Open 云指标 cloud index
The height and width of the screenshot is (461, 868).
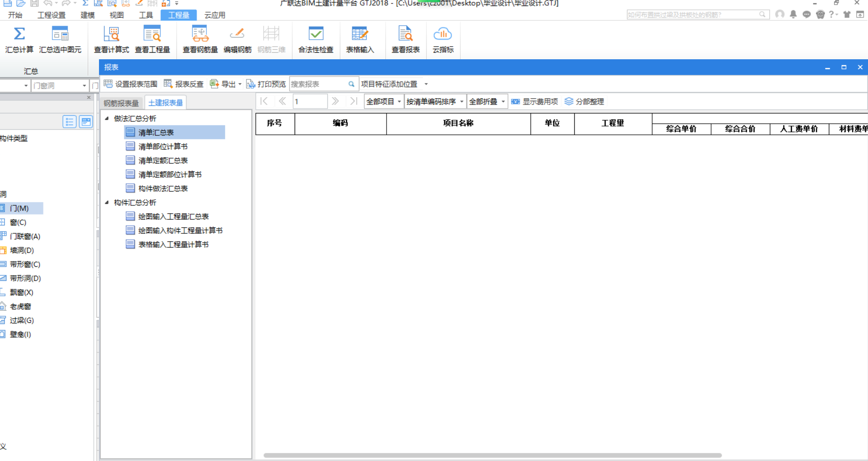point(443,40)
